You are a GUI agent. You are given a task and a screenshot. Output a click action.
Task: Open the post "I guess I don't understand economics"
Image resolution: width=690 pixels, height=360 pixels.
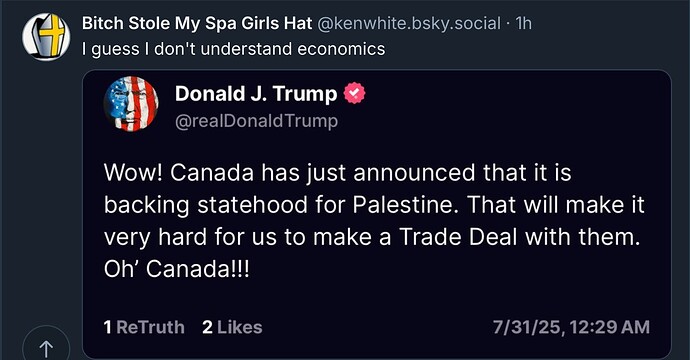(x=234, y=49)
